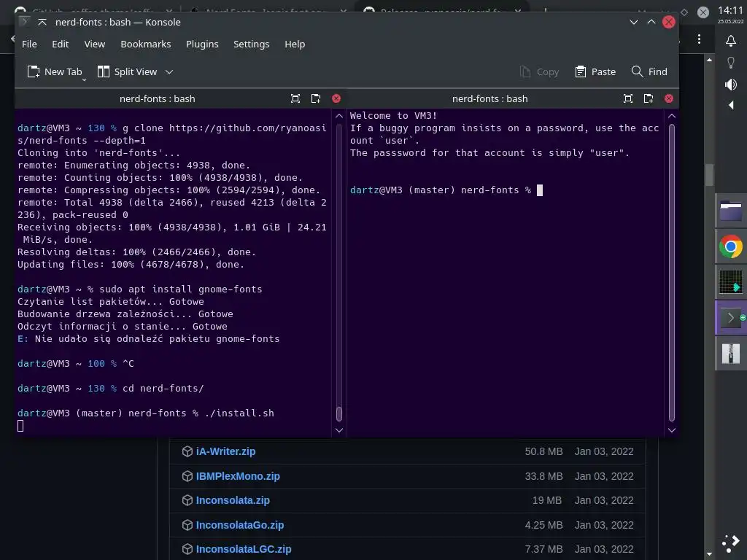Click the left pane scroll down arrow
747x560 pixels.
[338, 430]
